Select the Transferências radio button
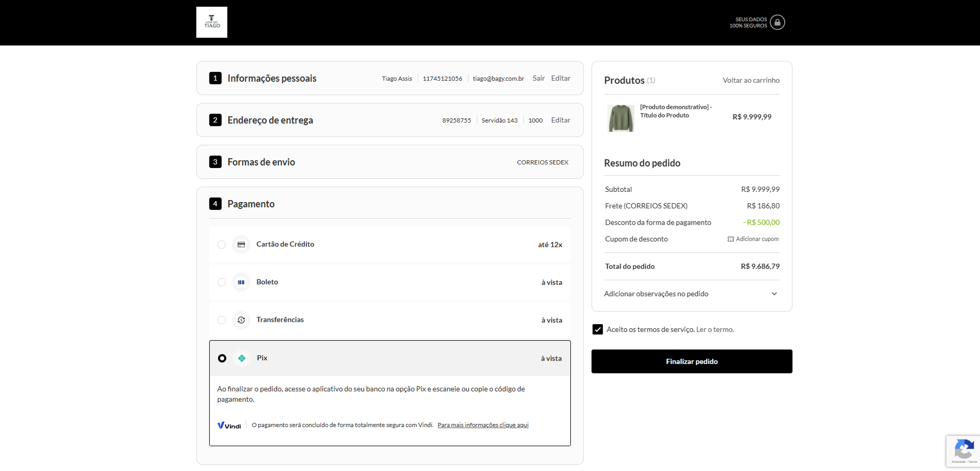 click(x=222, y=320)
